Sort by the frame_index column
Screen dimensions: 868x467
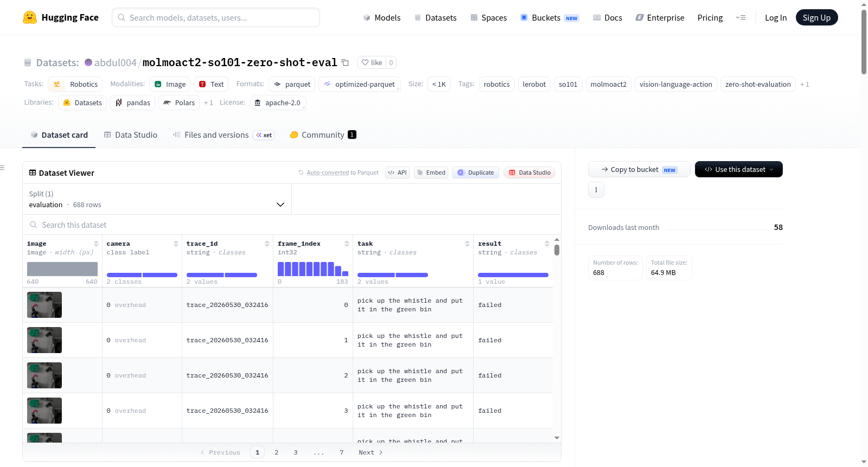347,244
